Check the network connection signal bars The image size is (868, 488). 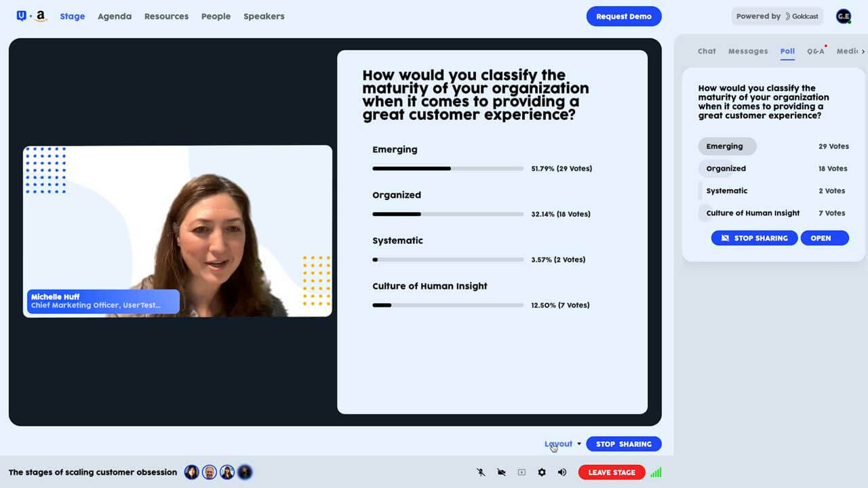click(656, 472)
